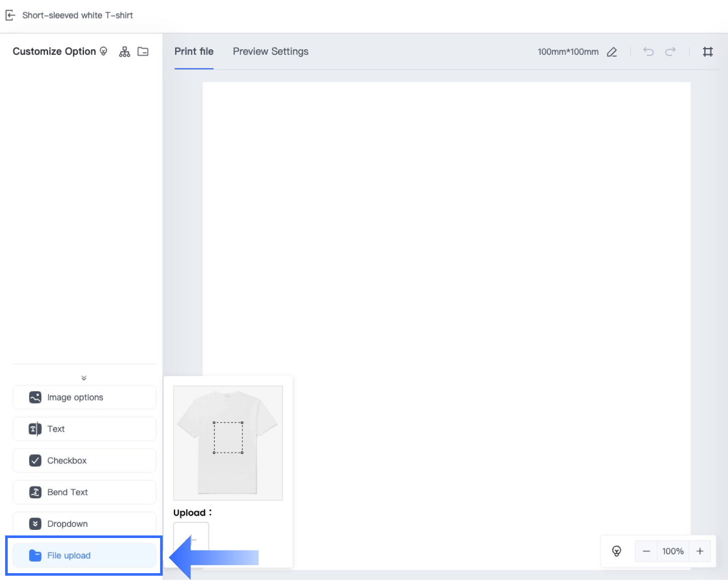Collapse the option list with double chevron
This screenshot has width=728, height=580.
coord(84,378)
